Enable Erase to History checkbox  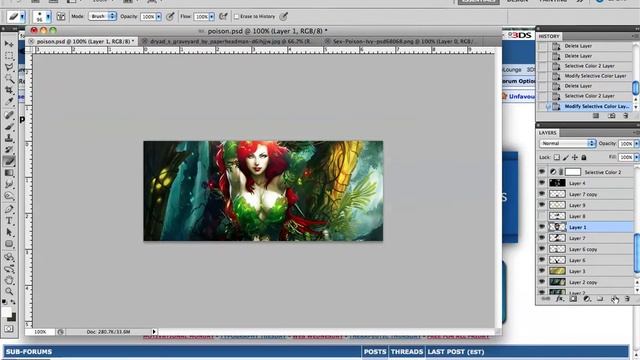236,16
